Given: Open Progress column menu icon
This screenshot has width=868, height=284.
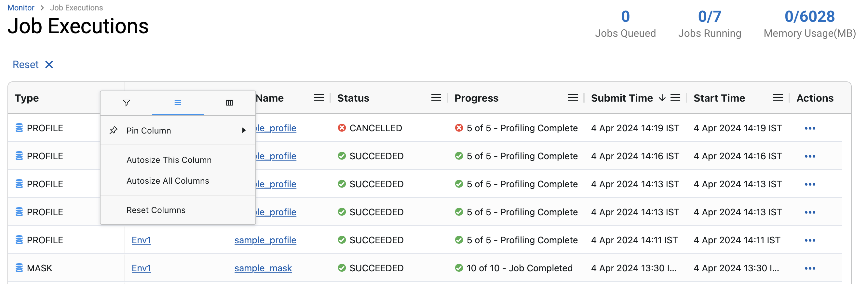Looking at the screenshot, I should (573, 98).
